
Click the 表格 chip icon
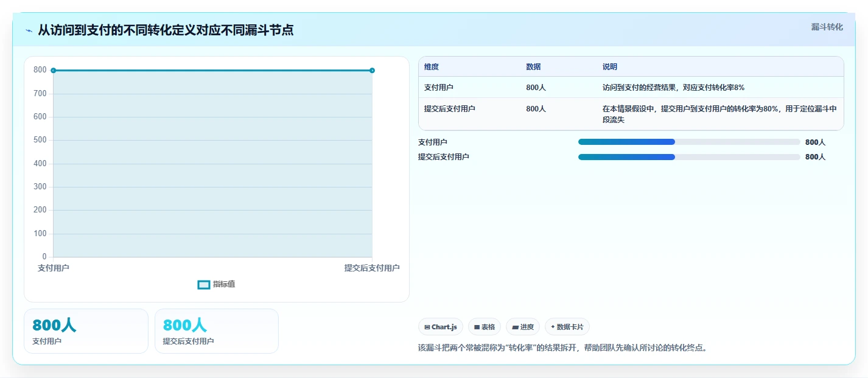(477, 327)
